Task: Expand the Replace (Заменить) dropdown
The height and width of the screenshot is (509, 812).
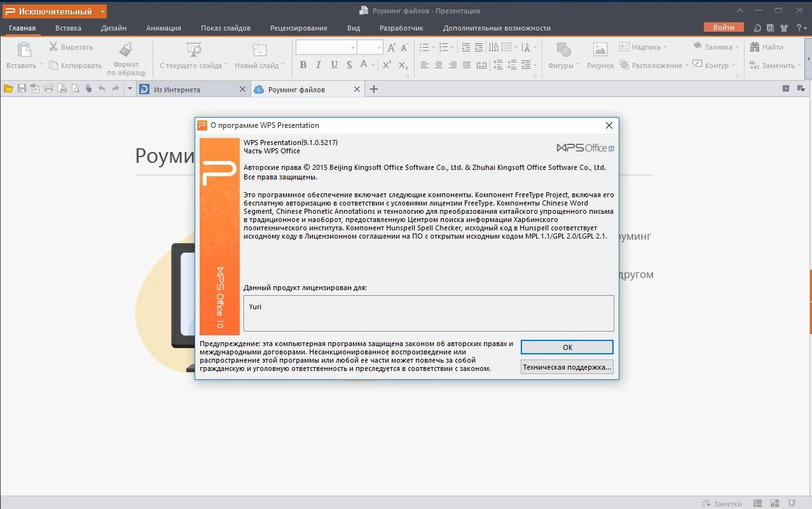Action: (799, 66)
